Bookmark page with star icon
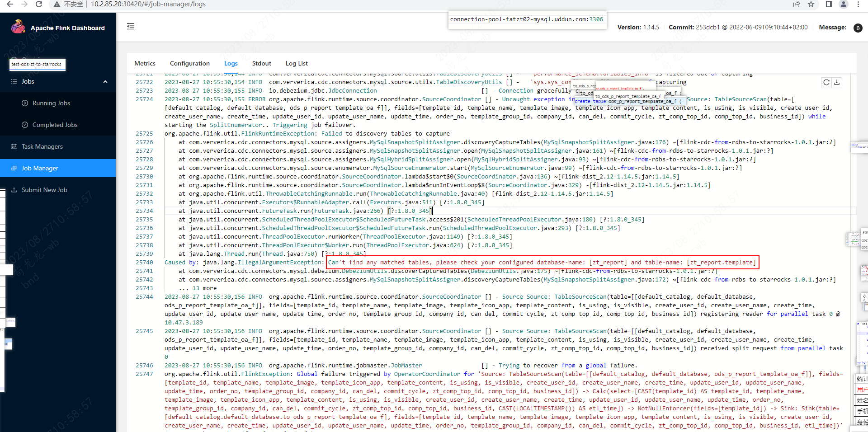The height and width of the screenshot is (432, 868). [x=811, y=4]
